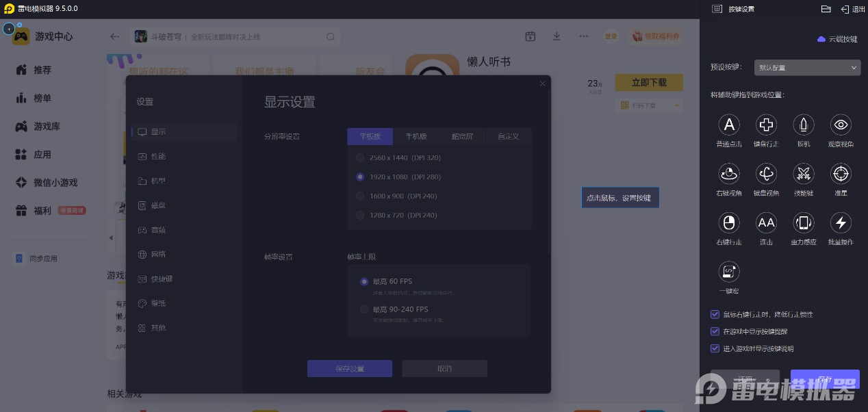868x412 pixels.
Task: Click the 同步应用 sync icon
Action: [x=20, y=259]
